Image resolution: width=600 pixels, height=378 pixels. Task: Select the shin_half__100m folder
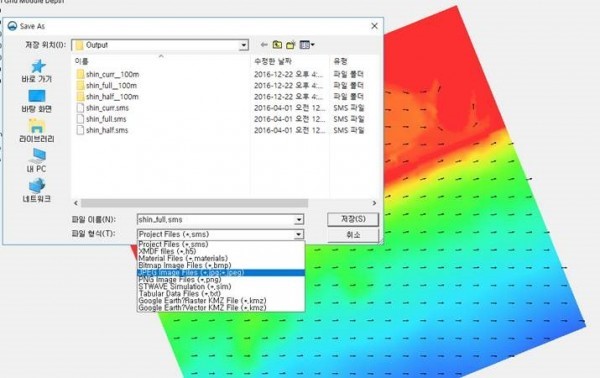click(112, 97)
